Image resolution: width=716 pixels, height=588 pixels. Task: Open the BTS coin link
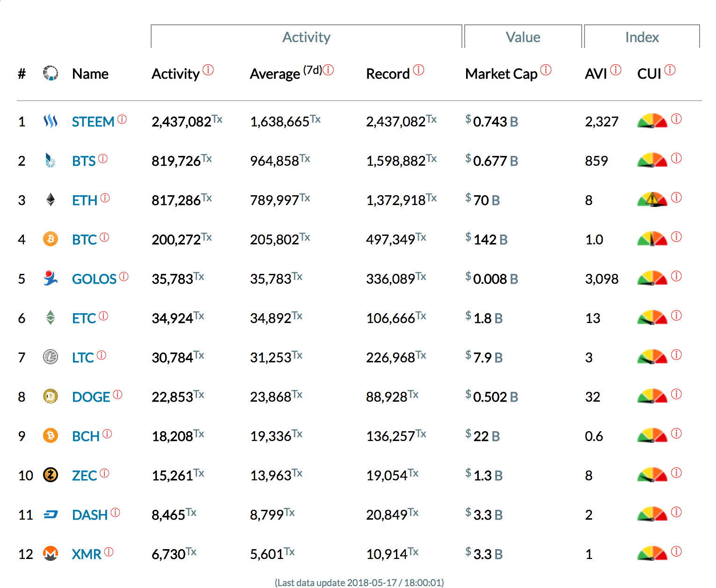click(x=84, y=161)
